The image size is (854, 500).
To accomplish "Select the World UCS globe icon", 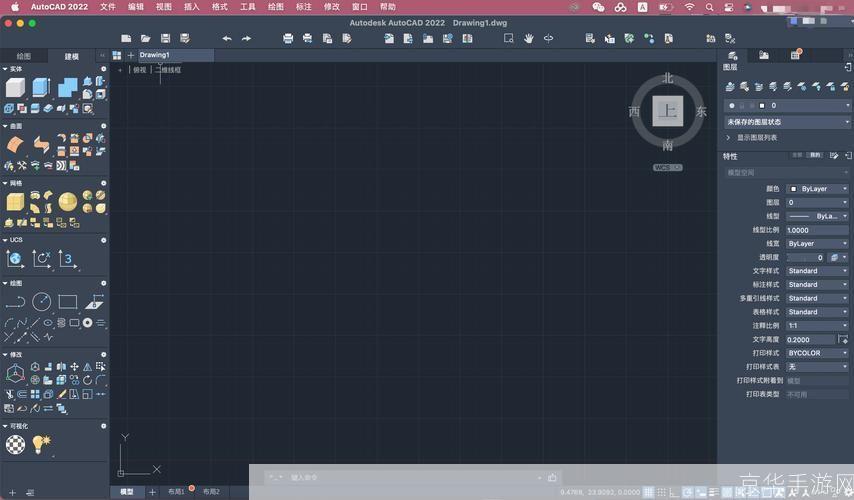I will (x=15, y=259).
